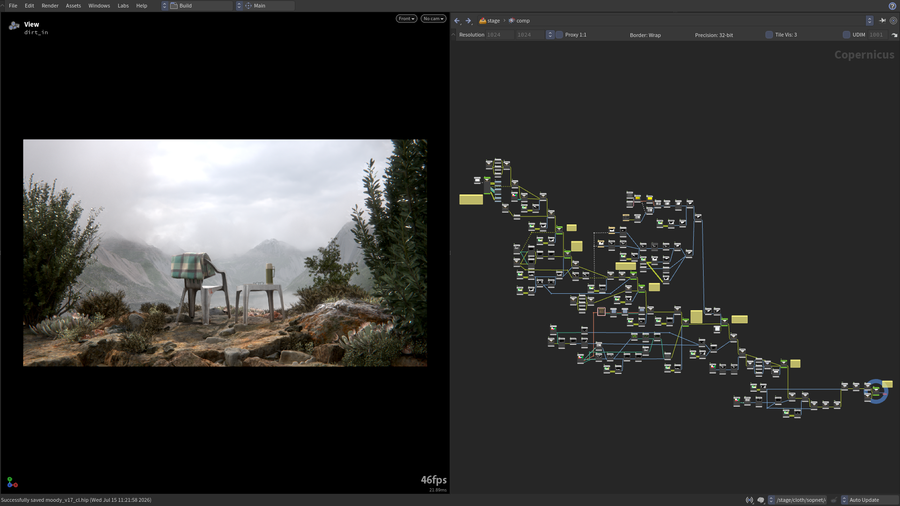Click the viewport axis orientation gizmo
The height and width of the screenshot is (506, 900).
(x=12, y=482)
